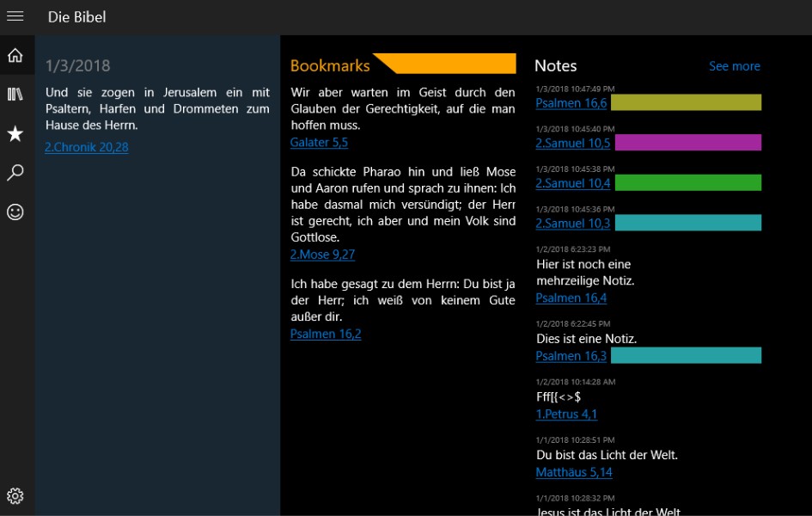Open the bookmarks star icon
The width and height of the screenshot is (812, 516).
coord(15,133)
